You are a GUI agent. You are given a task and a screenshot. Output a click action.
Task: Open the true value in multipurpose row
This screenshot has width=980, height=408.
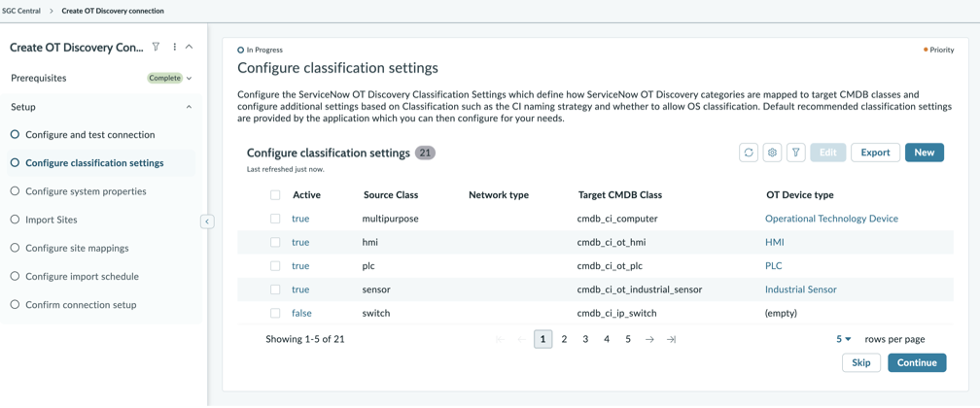(x=300, y=219)
